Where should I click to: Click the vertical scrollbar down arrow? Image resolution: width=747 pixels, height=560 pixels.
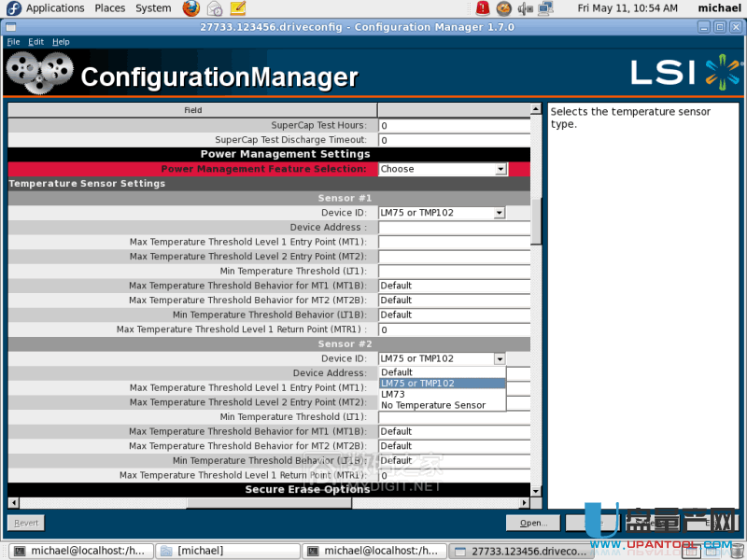[x=536, y=490]
